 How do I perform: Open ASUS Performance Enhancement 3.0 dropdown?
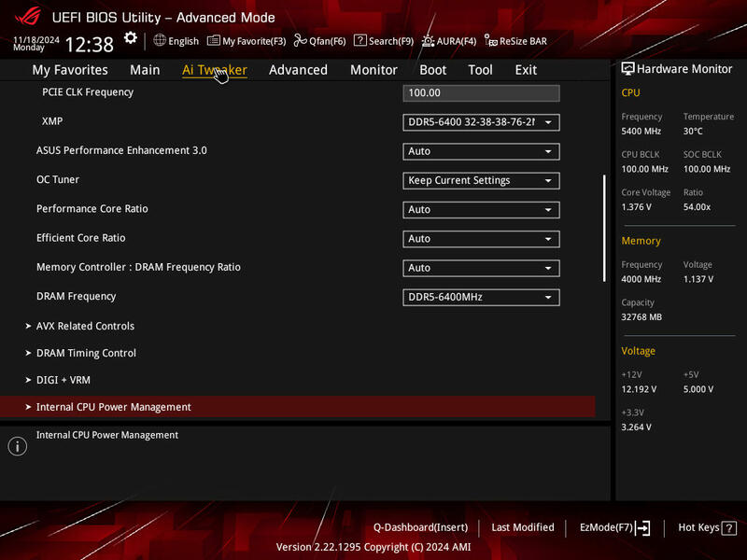481,151
